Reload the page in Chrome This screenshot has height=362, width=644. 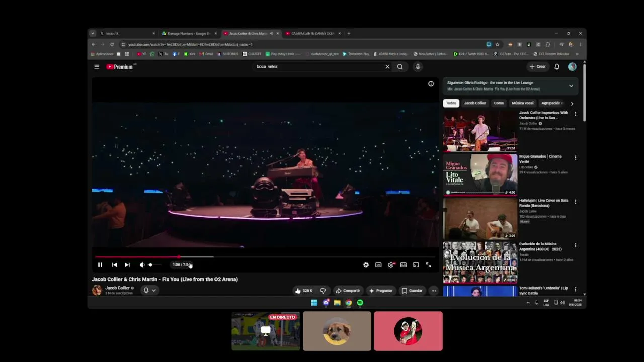click(x=112, y=44)
